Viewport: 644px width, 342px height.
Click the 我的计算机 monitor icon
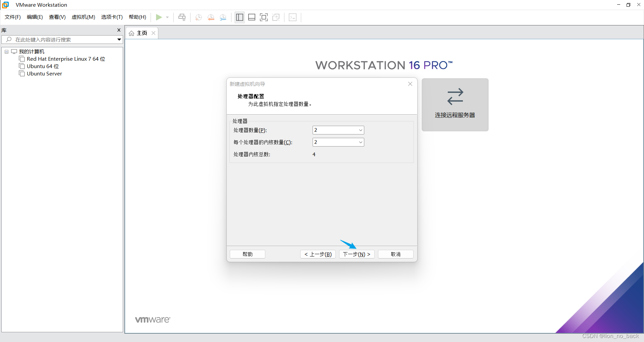(x=14, y=51)
